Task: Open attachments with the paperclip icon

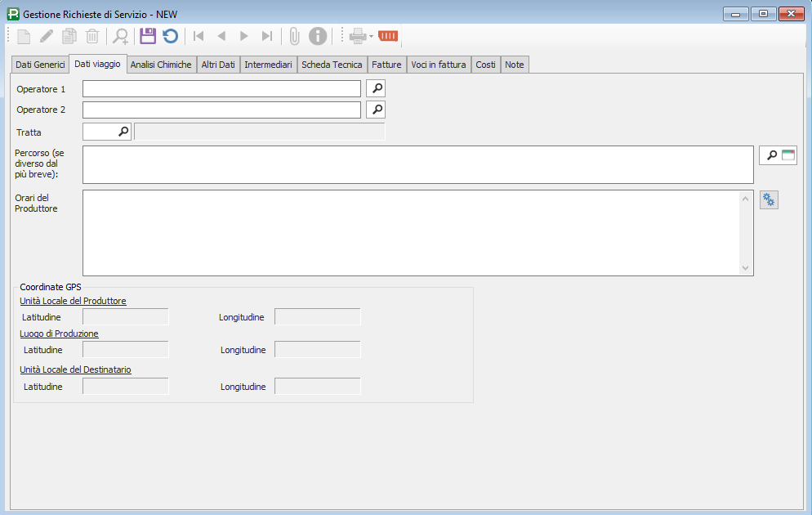Action: tap(295, 36)
